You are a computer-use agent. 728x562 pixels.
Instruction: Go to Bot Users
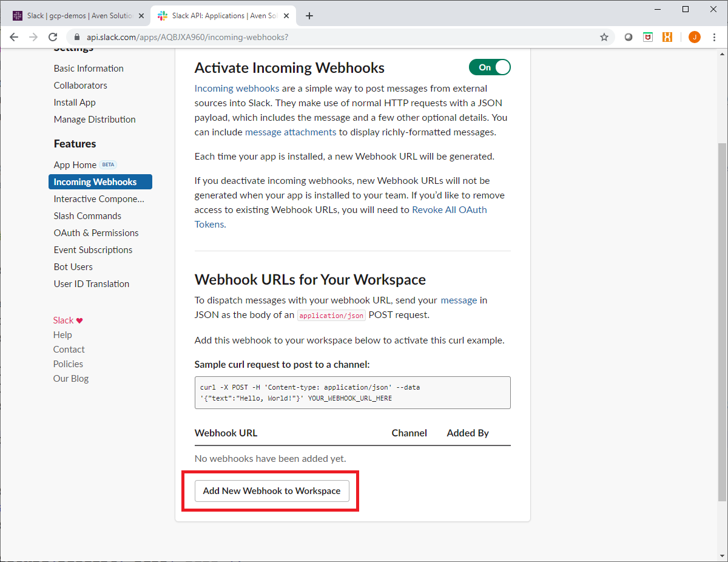pyautogui.click(x=73, y=267)
